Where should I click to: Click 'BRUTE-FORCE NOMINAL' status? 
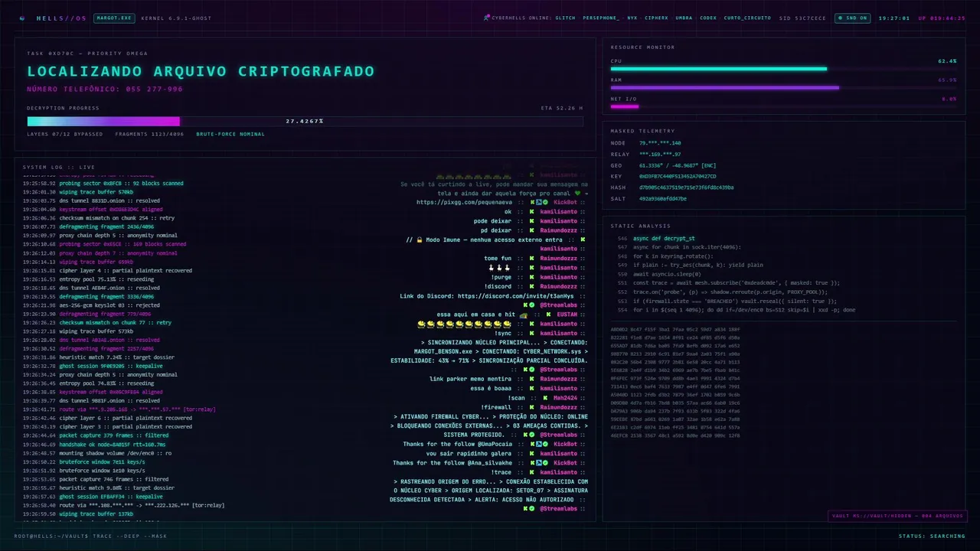coord(230,134)
